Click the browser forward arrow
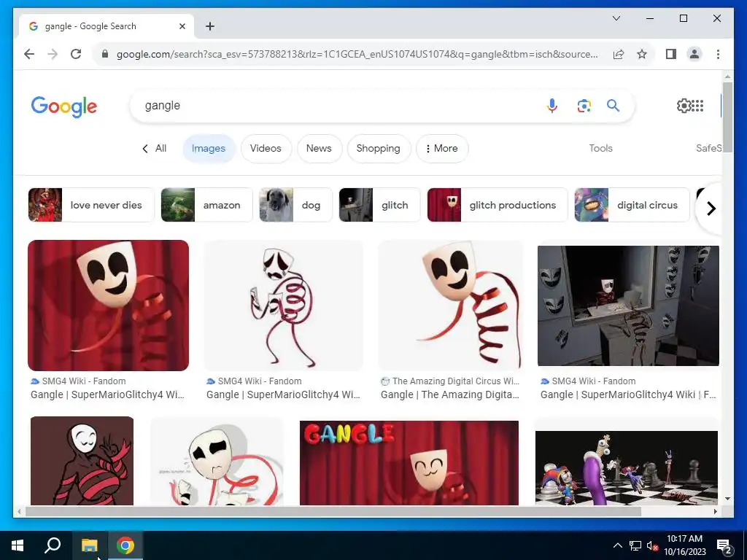 (x=53, y=54)
